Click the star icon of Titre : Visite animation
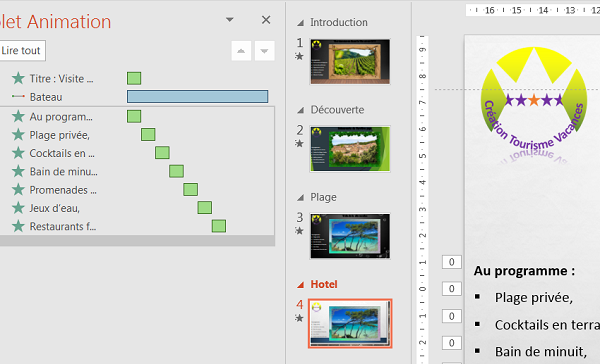This screenshot has width=600, height=364. coord(18,78)
